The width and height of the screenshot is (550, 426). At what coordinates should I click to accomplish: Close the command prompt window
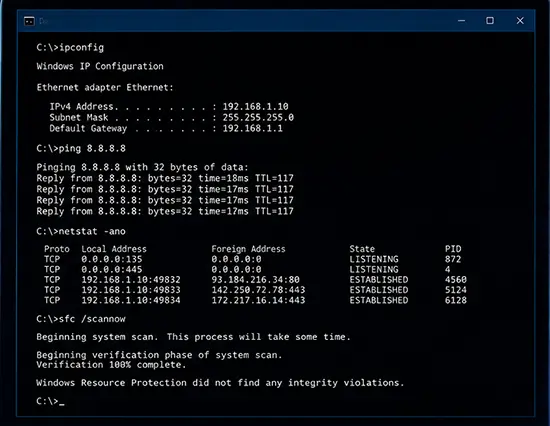(x=520, y=21)
